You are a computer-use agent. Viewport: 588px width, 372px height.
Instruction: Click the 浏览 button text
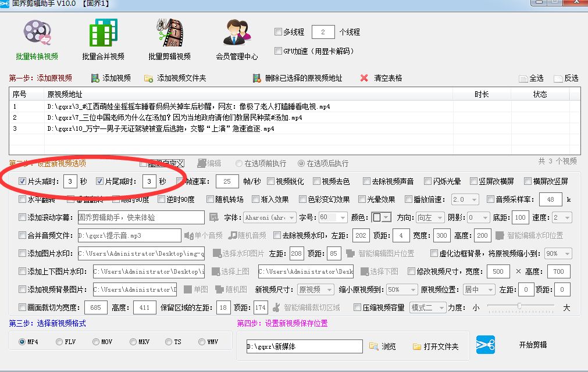[389, 346]
